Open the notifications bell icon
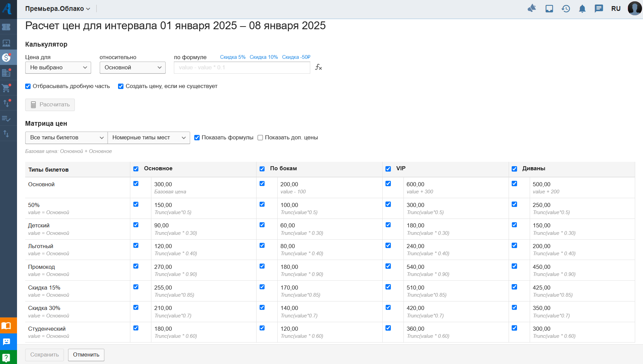This screenshot has height=364, width=643. click(582, 9)
